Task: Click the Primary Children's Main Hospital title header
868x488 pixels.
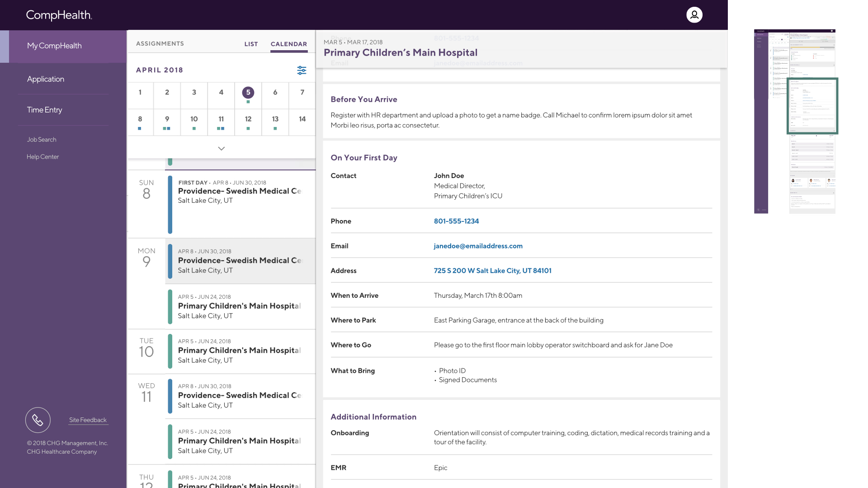Action: coord(401,53)
